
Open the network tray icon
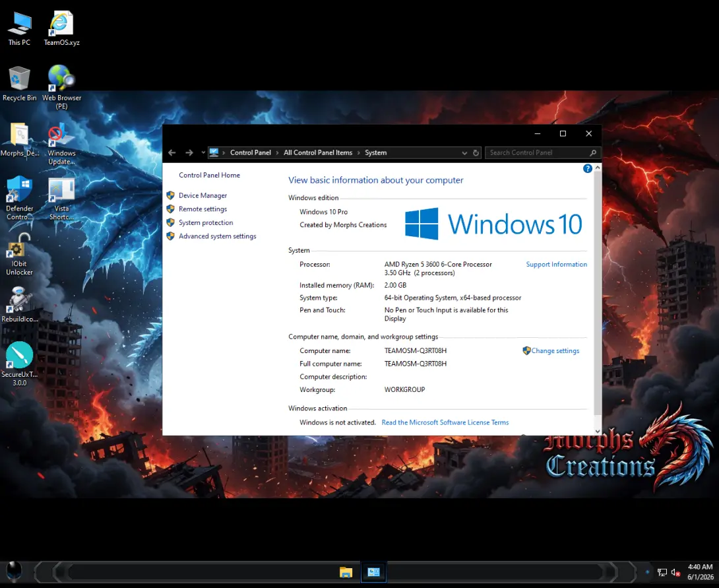coord(662,572)
